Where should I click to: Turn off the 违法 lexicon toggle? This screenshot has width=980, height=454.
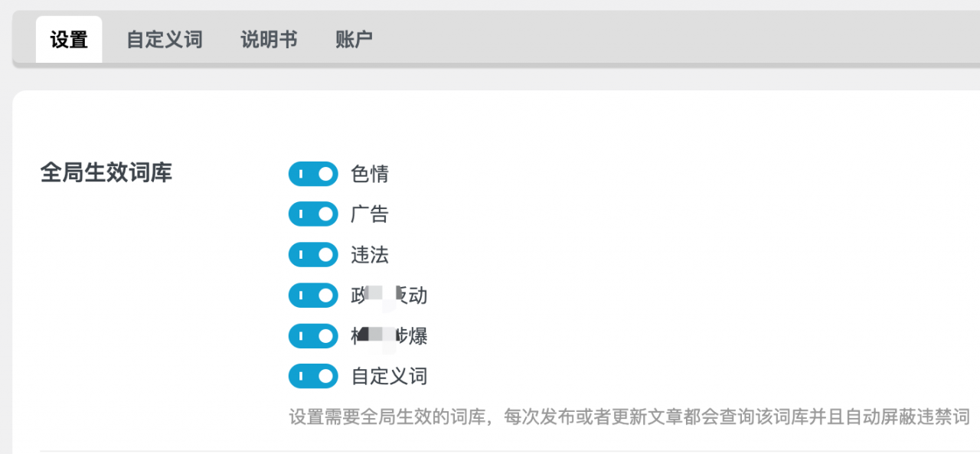(312, 254)
